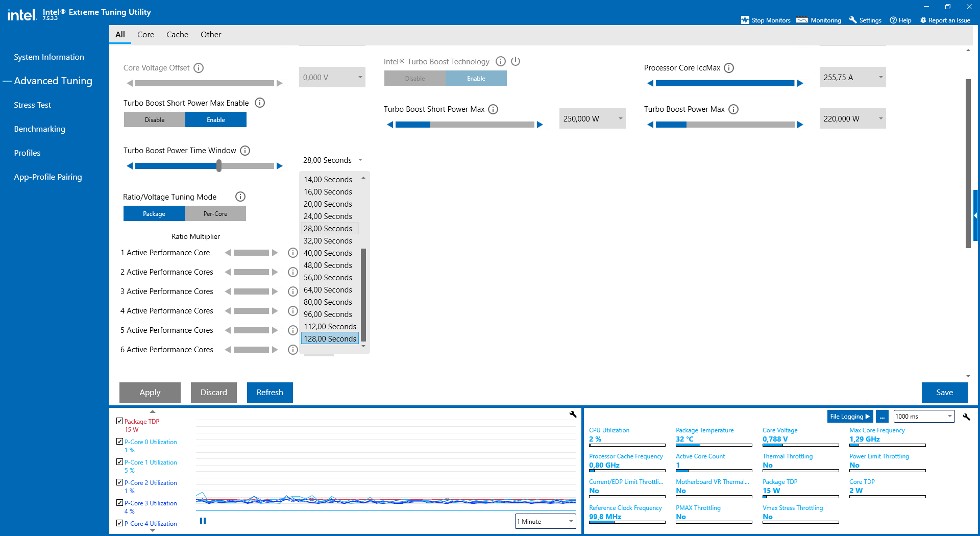The image size is (980, 536).
Task: Decrease Turbo Boost Short Power Max with left arrow
Action: tap(390, 125)
